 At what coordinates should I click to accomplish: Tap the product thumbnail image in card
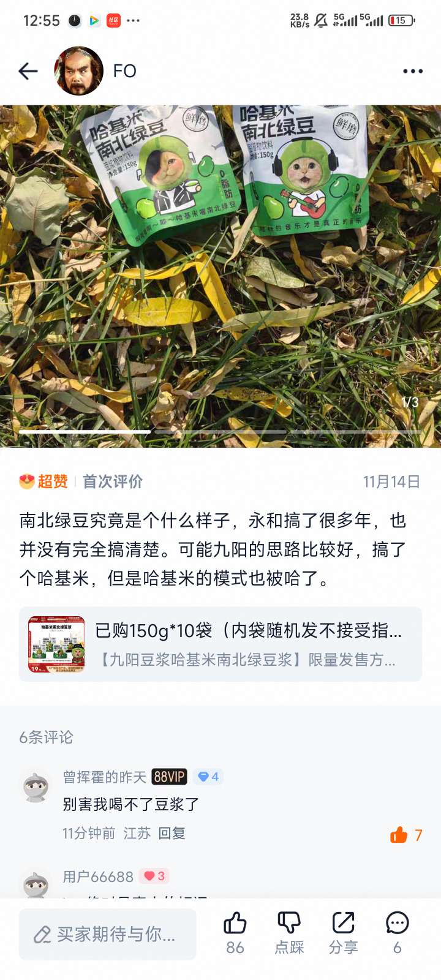pyautogui.click(x=56, y=644)
